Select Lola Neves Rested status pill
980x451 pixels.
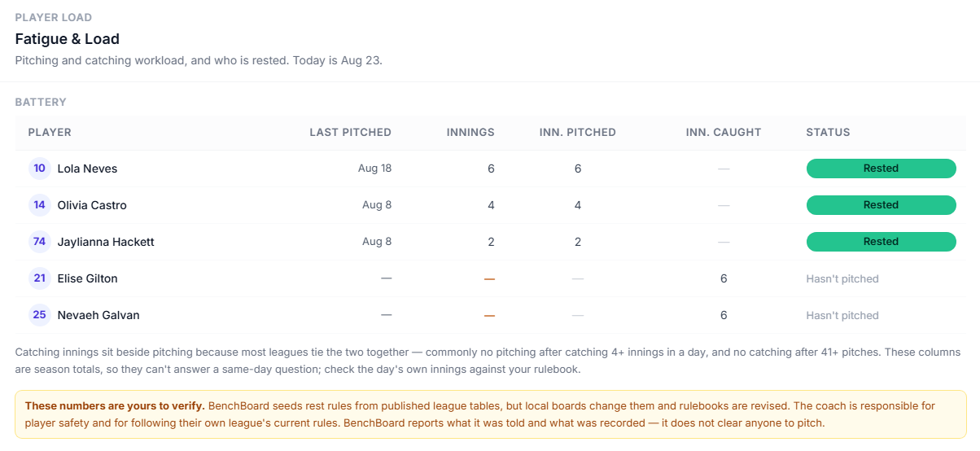[x=881, y=169]
